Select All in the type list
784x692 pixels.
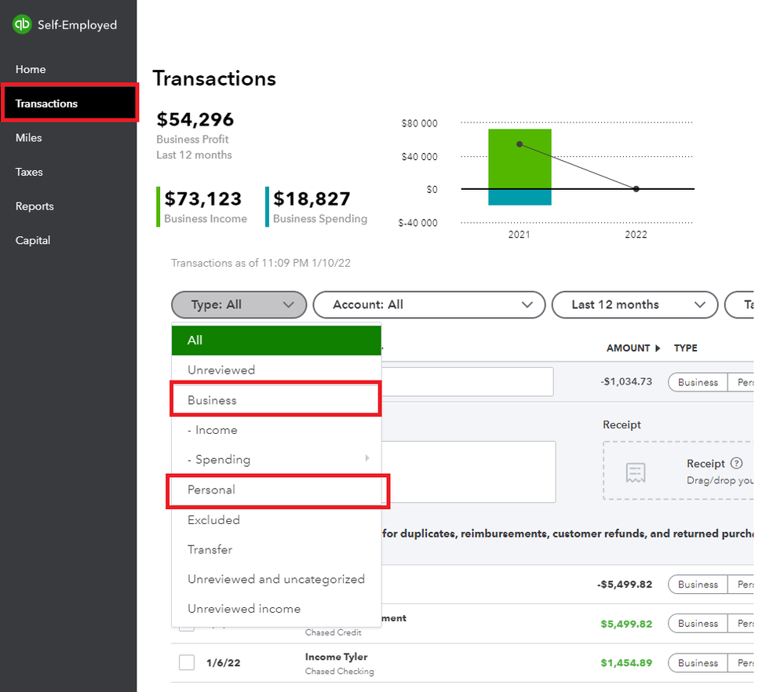pos(276,341)
